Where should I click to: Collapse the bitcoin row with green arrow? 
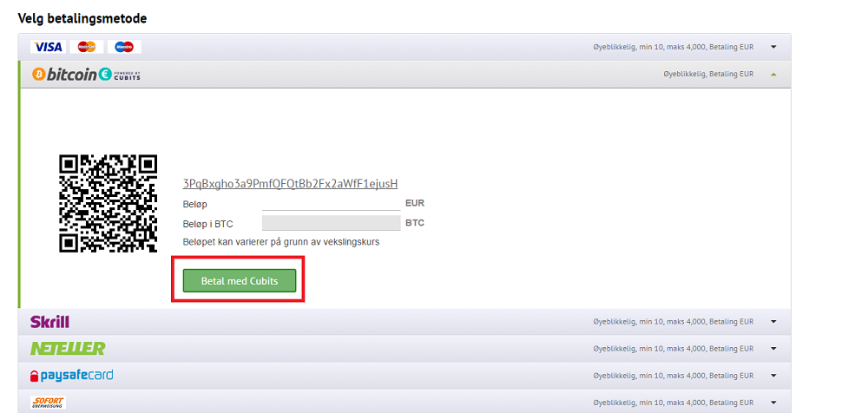tap(774, 75)
